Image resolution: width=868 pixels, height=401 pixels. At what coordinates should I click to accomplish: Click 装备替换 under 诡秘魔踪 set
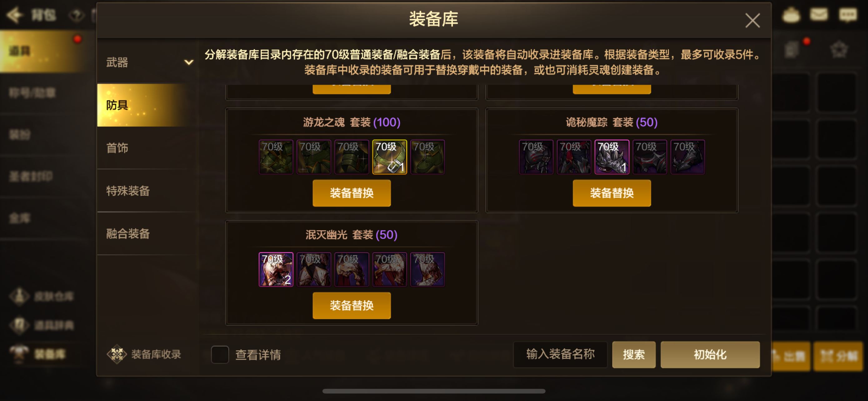[611, 193]
